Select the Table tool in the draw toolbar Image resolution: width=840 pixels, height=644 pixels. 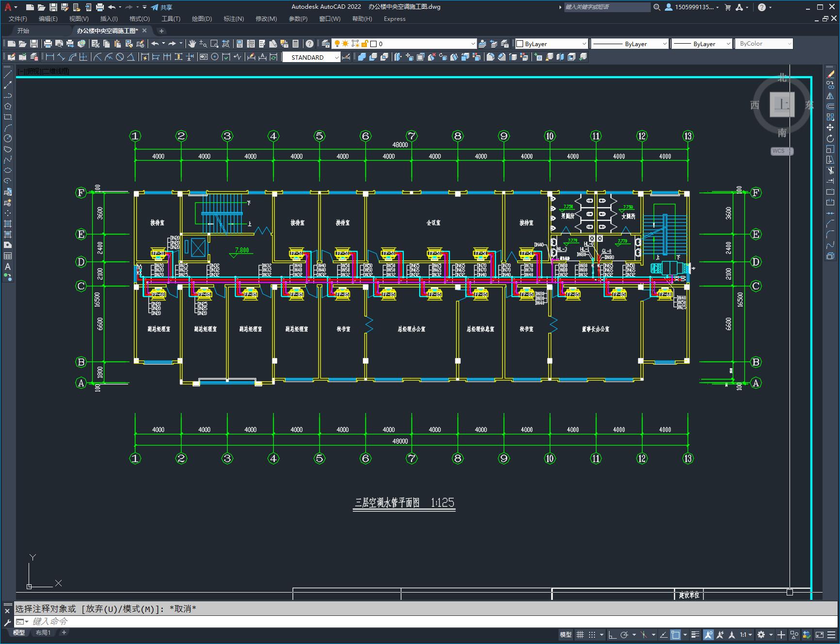pyautogui.click(x=8, y=256)
